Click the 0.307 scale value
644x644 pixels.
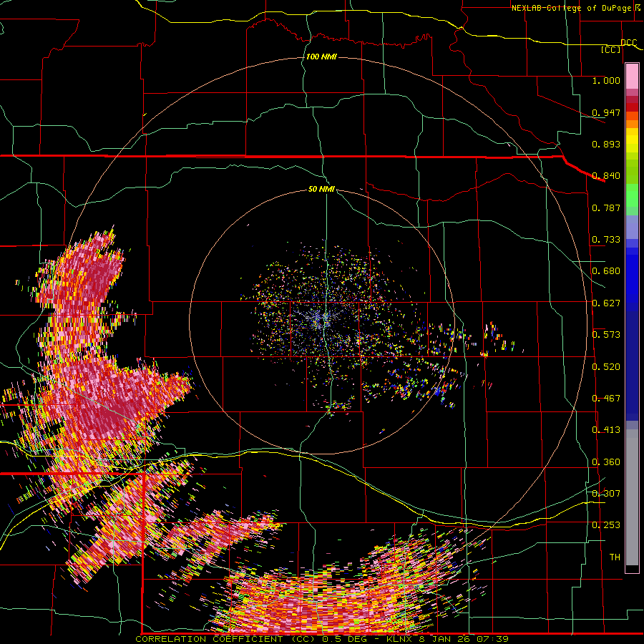(606, 494)
